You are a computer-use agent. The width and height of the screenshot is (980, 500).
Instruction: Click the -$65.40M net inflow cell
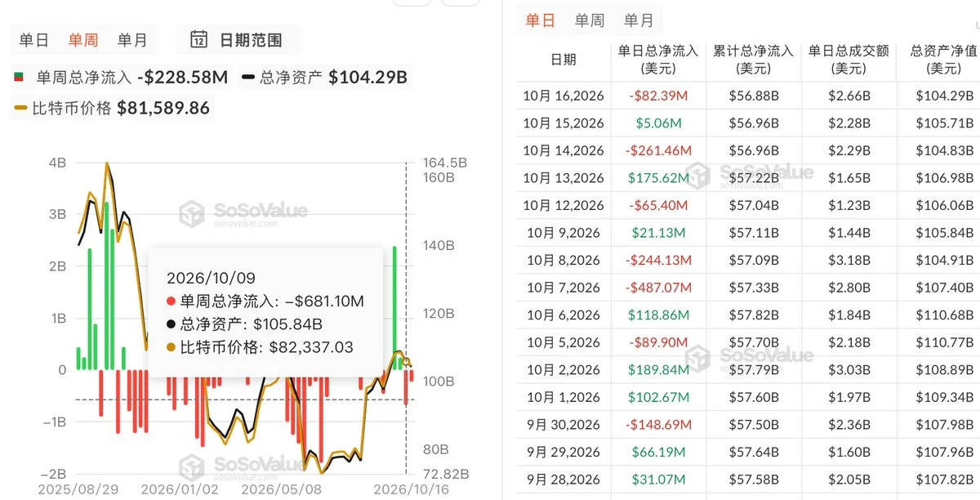click(659, 205)
